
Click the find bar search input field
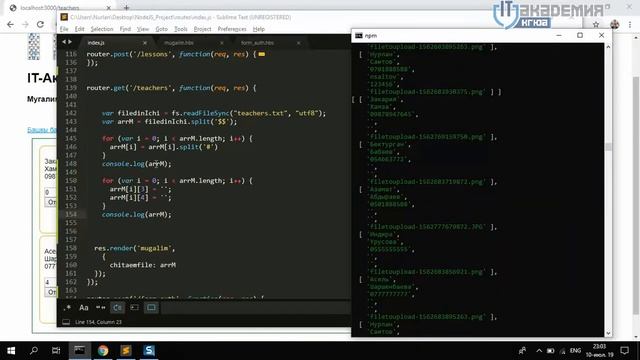pos(255,307)
